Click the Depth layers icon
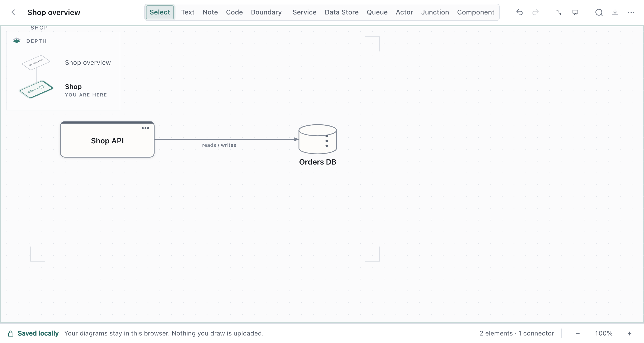This screenshot has height=343, width=644. 17,40
